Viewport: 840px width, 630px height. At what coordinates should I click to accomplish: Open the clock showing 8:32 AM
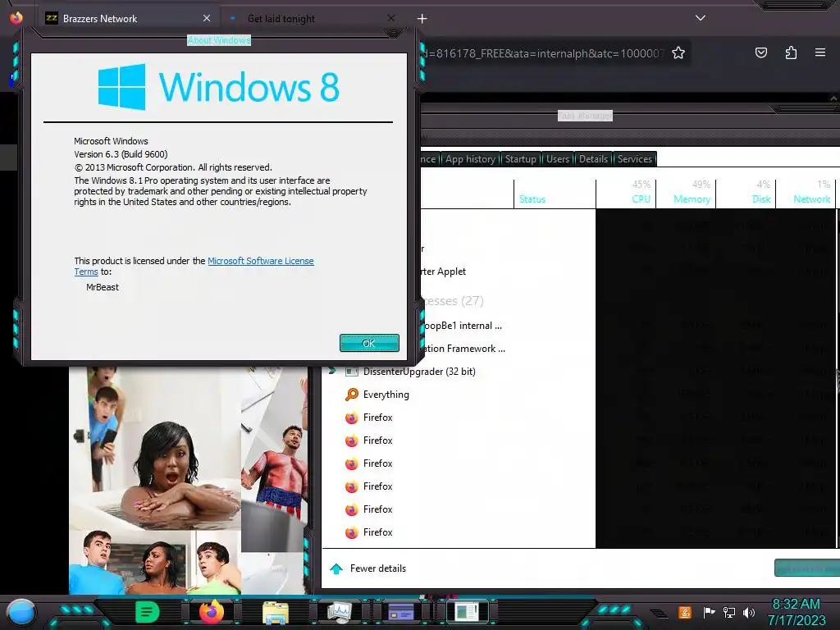(796, 612)
